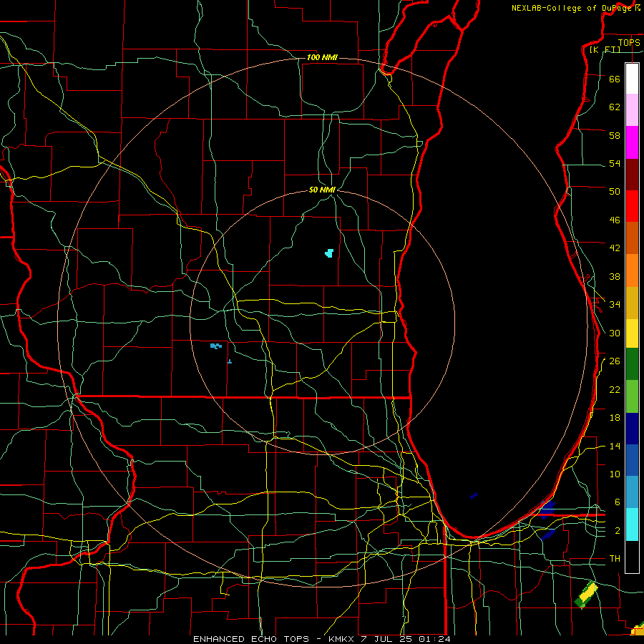Click the legend value '58'

pyautogui.click(x=615, y=135)
